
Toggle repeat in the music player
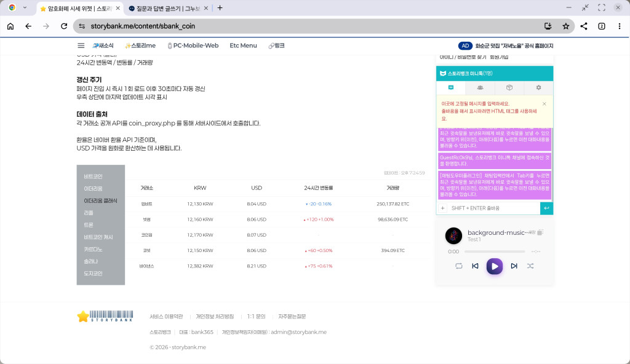459,266
